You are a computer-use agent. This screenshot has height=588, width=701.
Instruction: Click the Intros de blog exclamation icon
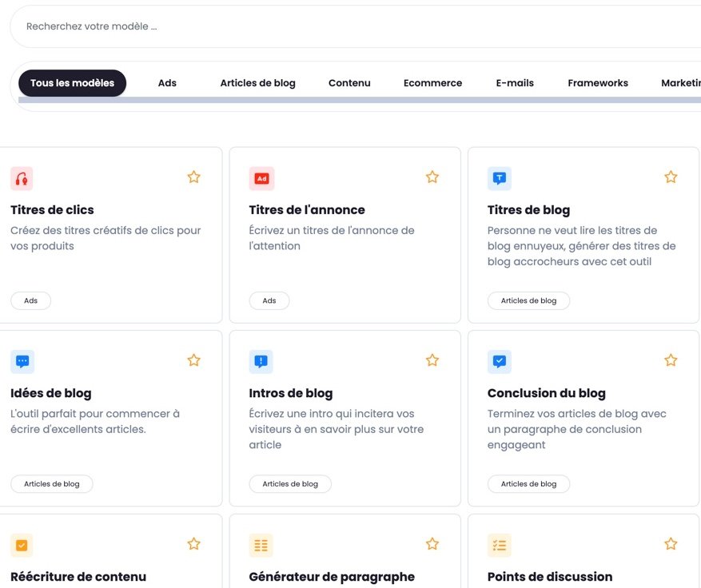[261, 361]
